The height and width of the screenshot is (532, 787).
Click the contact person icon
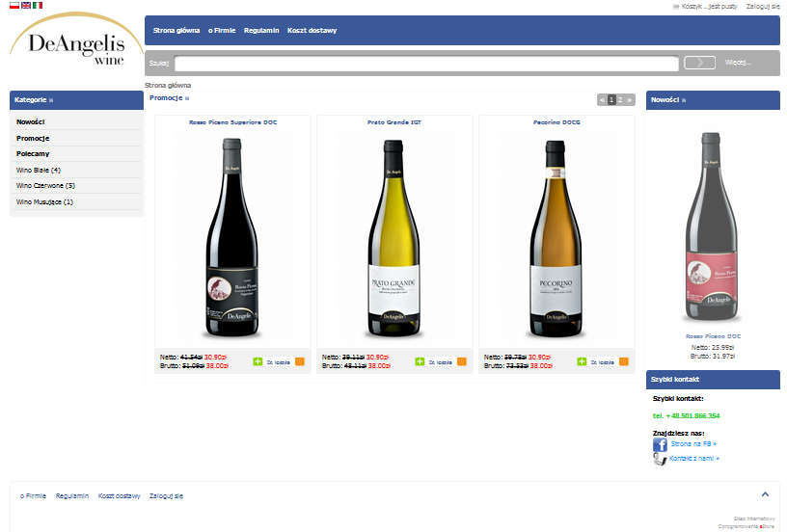[x=660, y=459]
